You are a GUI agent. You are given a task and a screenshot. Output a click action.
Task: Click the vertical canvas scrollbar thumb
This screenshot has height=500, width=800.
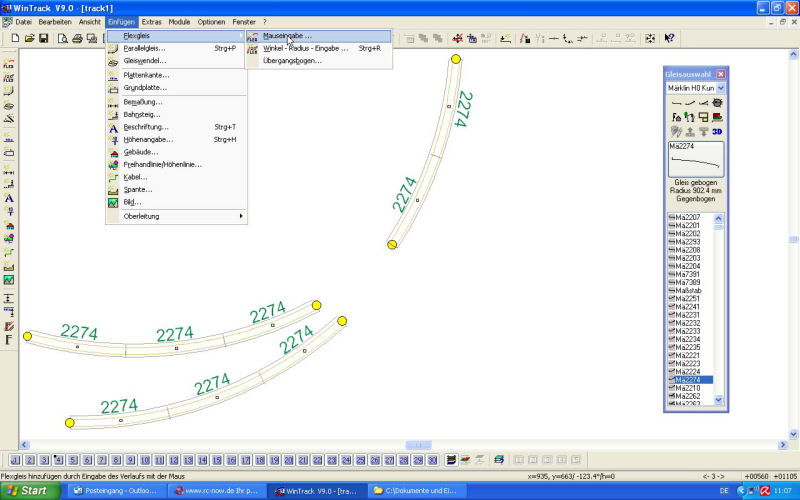(793, 240)
